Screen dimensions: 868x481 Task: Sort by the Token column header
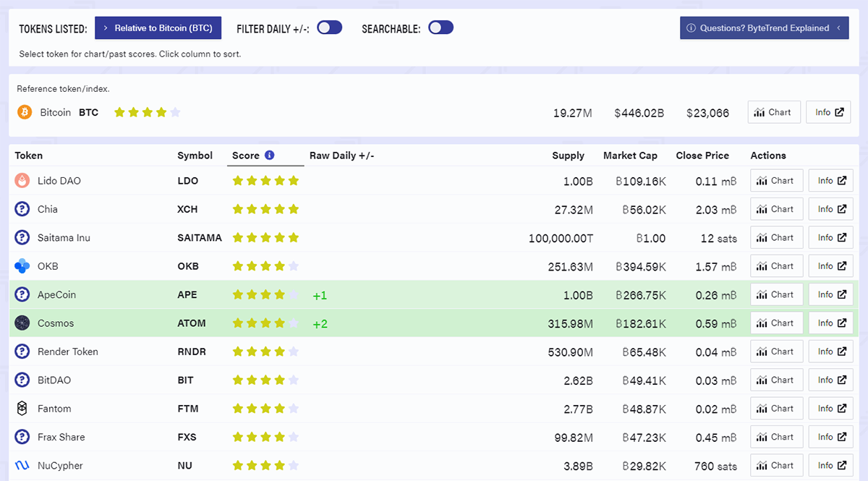click(x=29, y=156)
